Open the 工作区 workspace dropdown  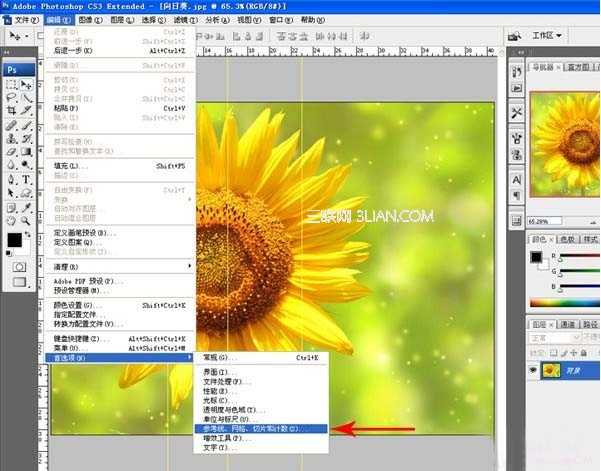point(547,36)
